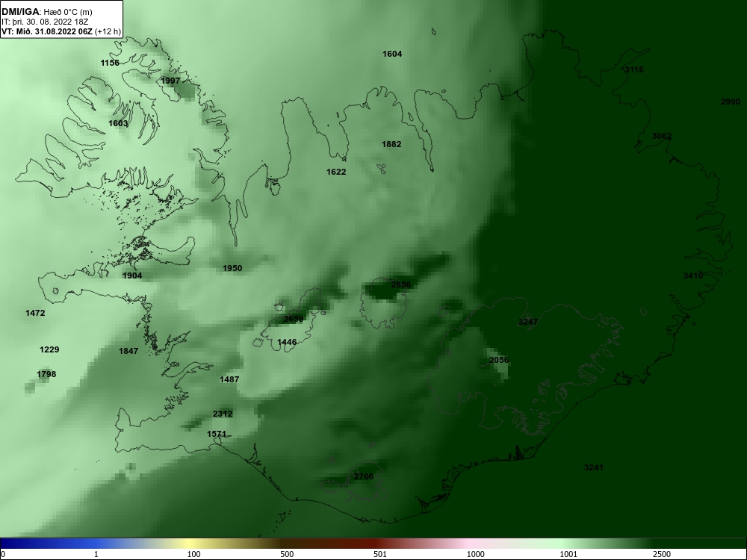Click the color scale label 1000
747x560 pixels.
pyautogui.click(x=475, y=554)
